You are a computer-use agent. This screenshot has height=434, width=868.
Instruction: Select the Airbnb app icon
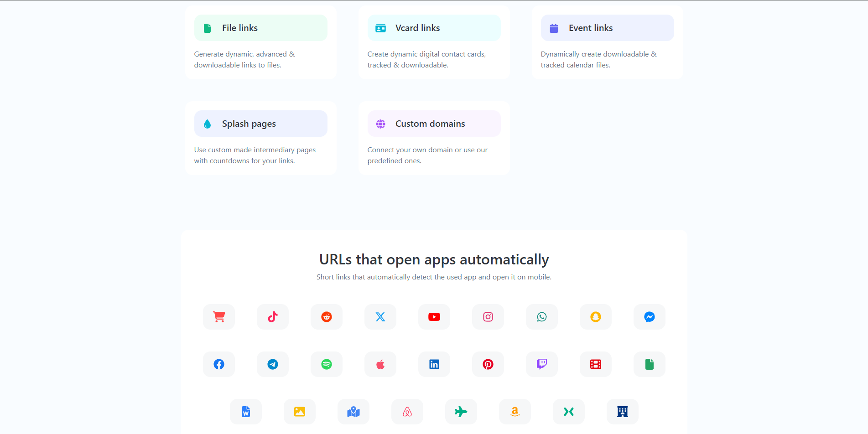pos(407,412)
